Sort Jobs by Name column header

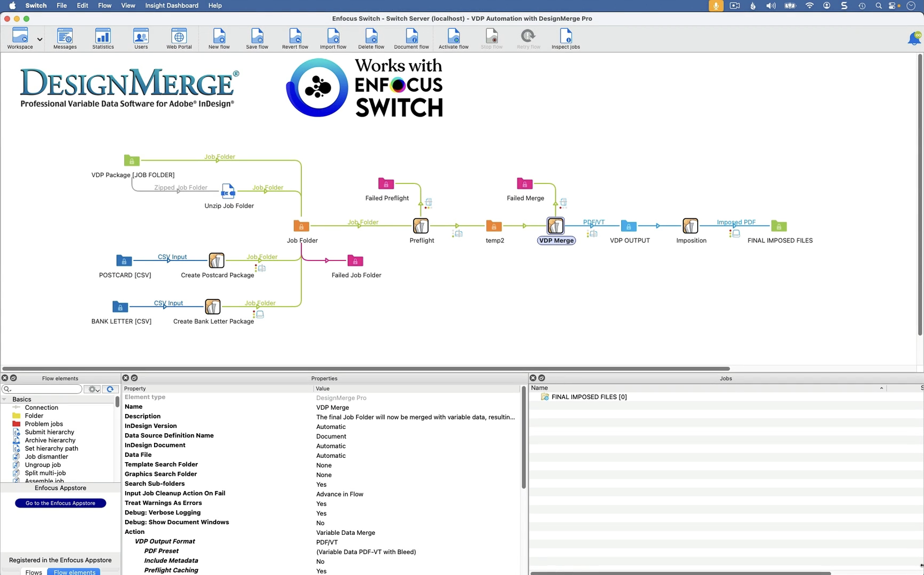pos(708,388)
